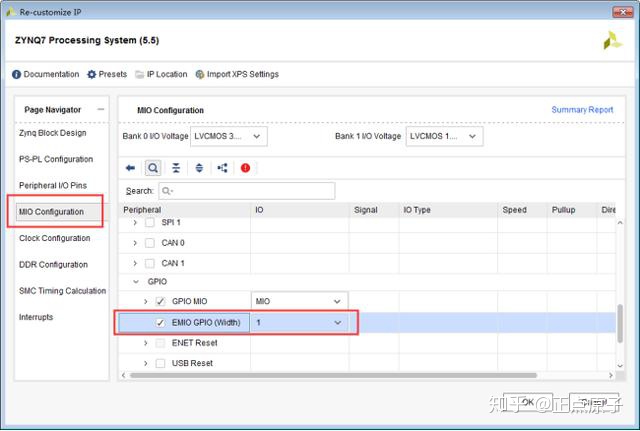Open Bank 1 I/O Voltage dropdown
640x431 pixels.
point(444,136)
